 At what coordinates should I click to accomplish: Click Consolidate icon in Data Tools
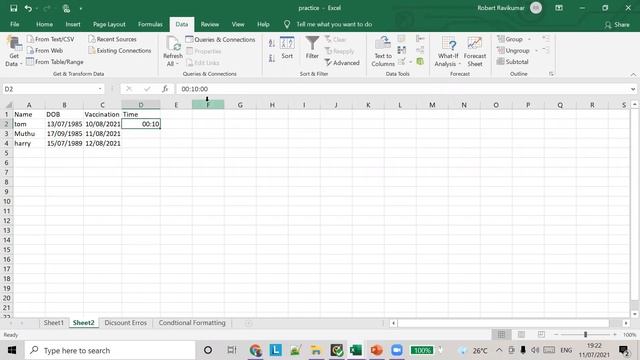coord(420,39)
